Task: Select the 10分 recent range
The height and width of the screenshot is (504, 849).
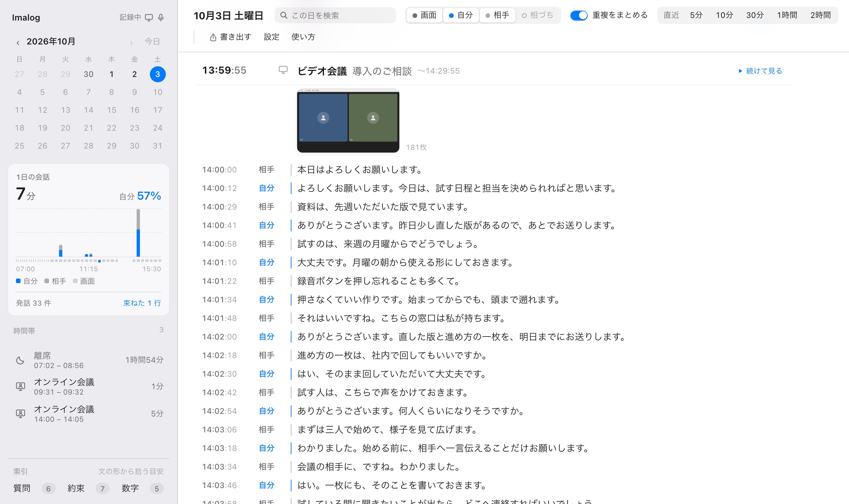Action: point(724,15)
